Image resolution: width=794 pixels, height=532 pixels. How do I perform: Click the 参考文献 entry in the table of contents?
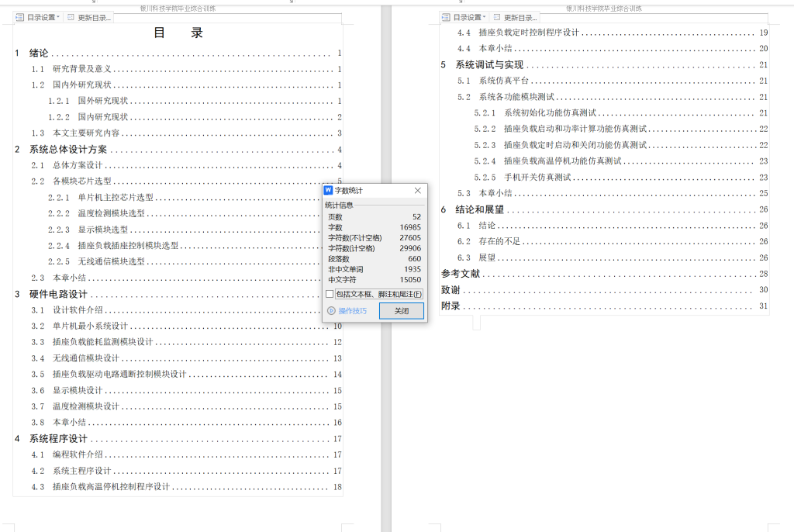click(x=460, y=273)
